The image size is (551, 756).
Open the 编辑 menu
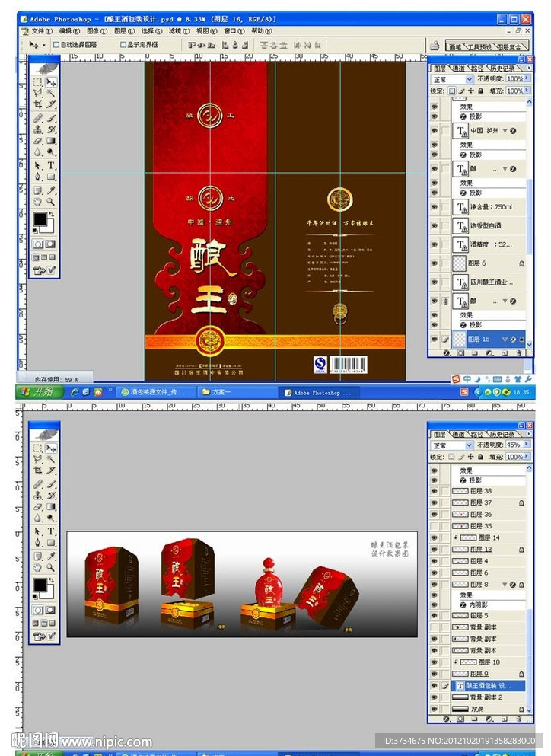point(69,31)
